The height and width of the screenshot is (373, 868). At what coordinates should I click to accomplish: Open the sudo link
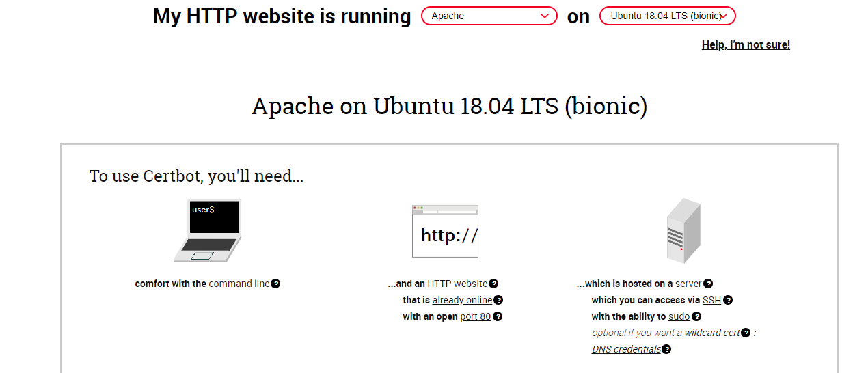679,316
